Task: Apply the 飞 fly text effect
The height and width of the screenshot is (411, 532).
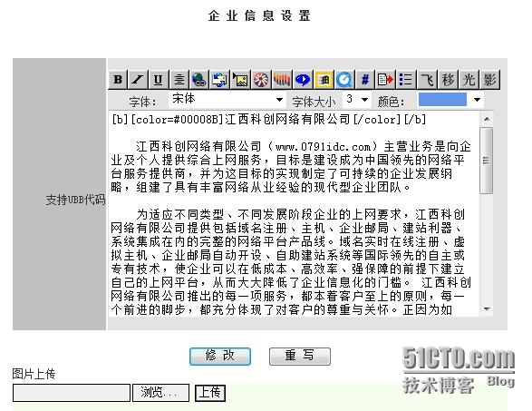Action: coord(427,80)
